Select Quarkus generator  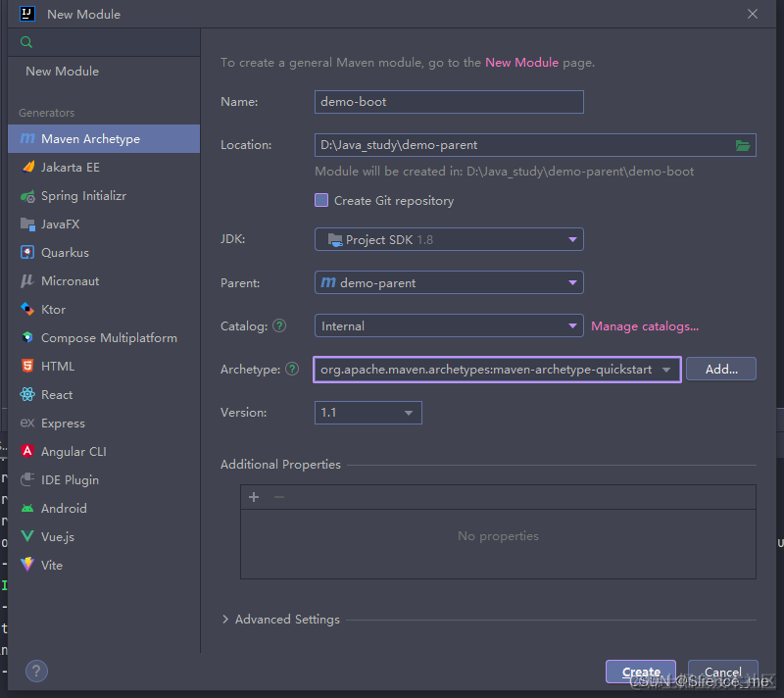[x=104, y=253]
